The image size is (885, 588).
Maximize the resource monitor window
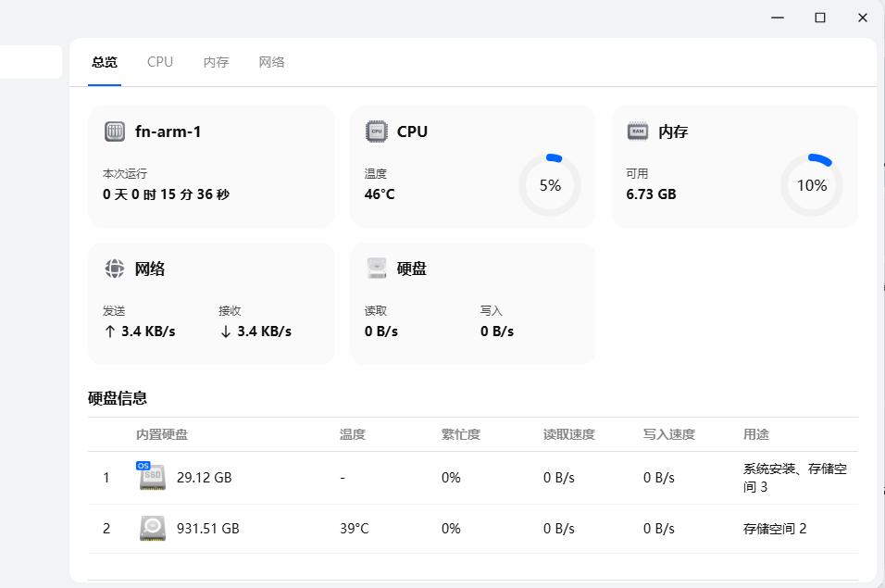820,18
